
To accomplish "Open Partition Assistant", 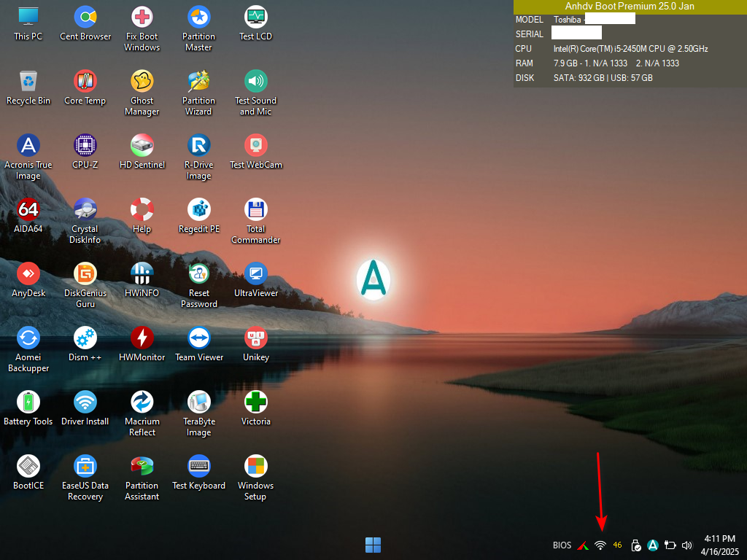I will [x=142, y=478].
